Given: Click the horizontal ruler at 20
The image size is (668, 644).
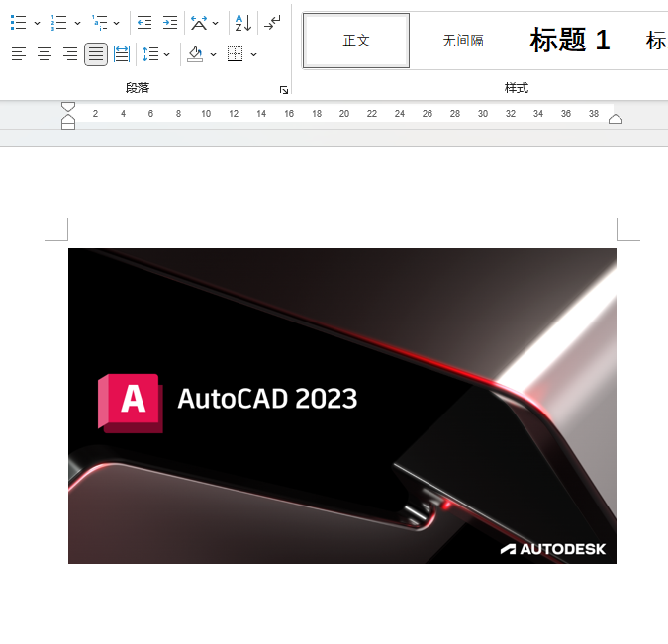Looking at the screenshot, I should tap(344, 114).
